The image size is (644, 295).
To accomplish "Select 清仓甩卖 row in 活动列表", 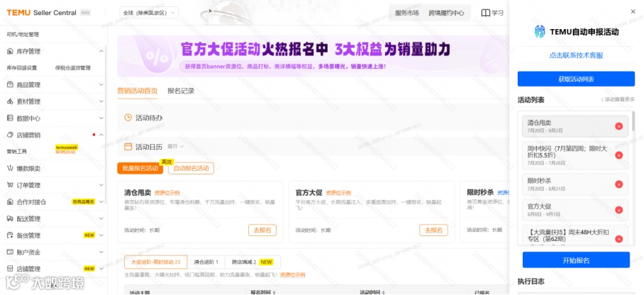I will pos(575,126).
